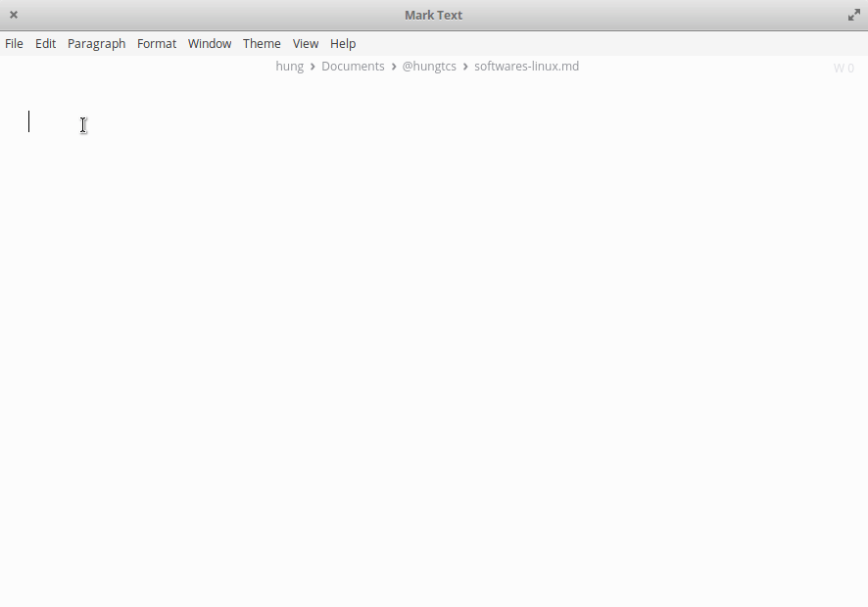The width and height of the screenshot is (868, 607).
Task: Select Documents in the breadcrumb path
Action: click(x=353, y=66)
